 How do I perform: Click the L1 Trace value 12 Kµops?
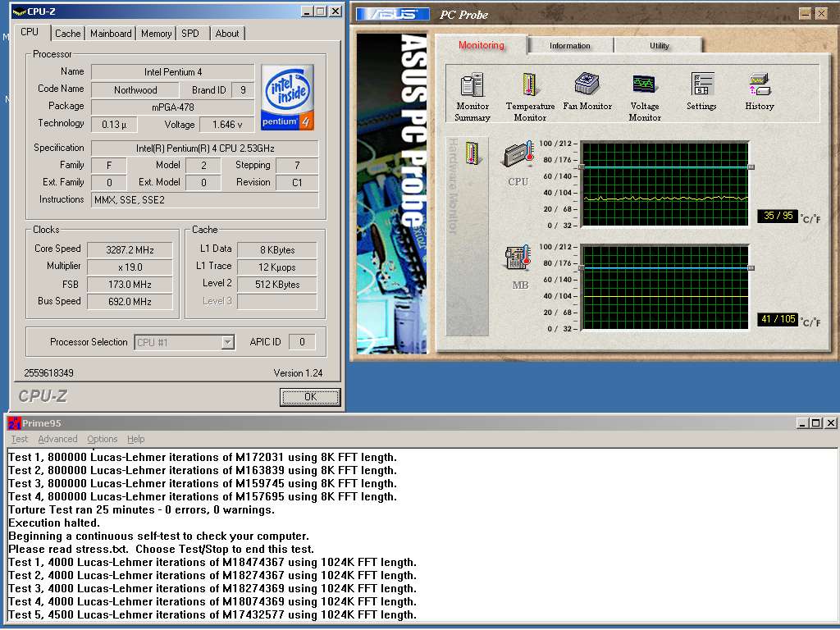coord(277,267)
